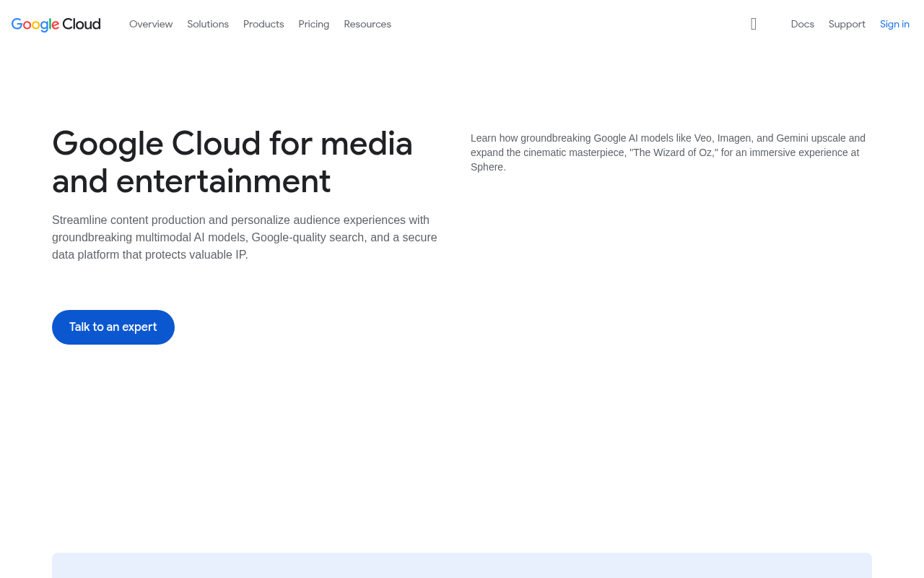Open the Support link
This screenshot has width=924, height=578.
(847, 24)
